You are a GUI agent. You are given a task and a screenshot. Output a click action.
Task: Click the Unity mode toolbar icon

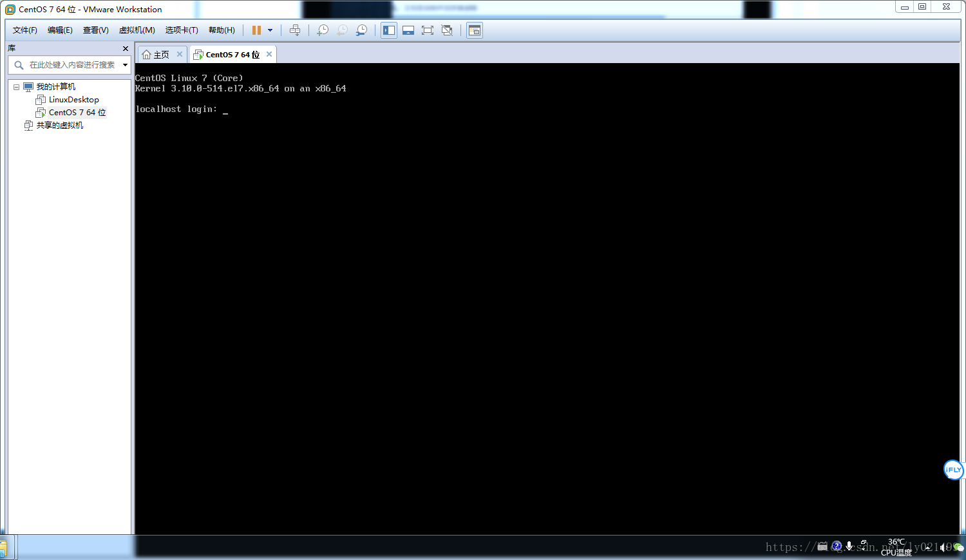click(447, 30)
